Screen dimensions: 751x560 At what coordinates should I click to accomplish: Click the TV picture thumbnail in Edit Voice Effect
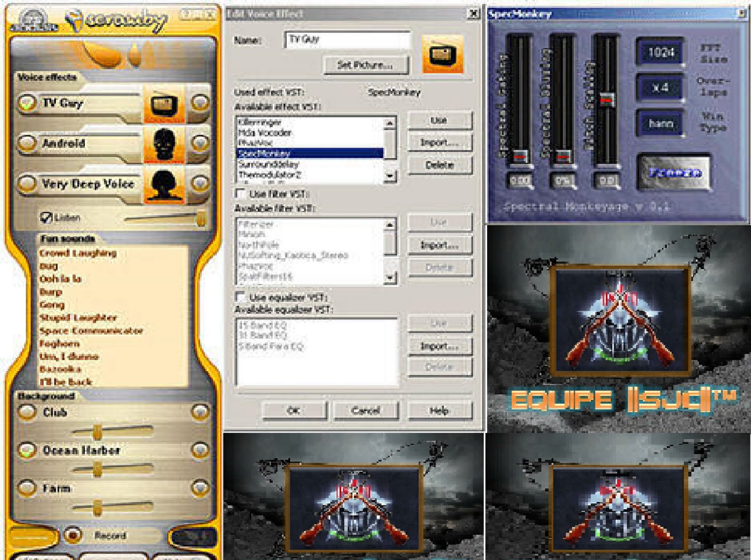click(x=443, y=54)
